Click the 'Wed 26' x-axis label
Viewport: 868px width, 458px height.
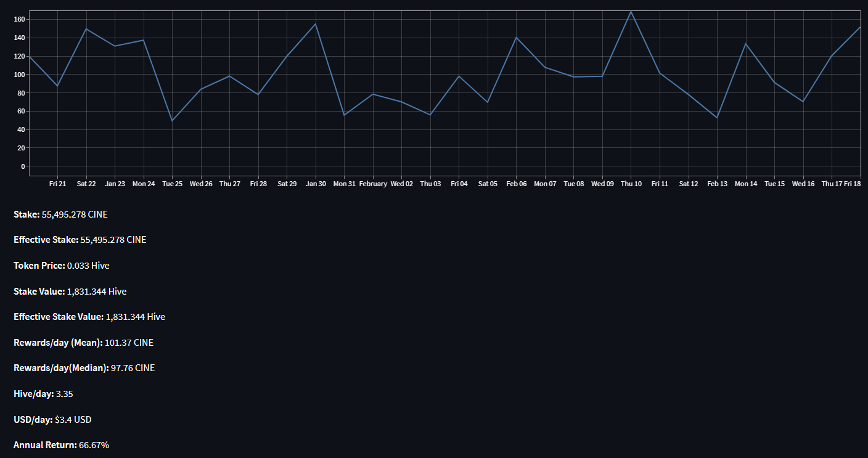(x=201, y=184)
